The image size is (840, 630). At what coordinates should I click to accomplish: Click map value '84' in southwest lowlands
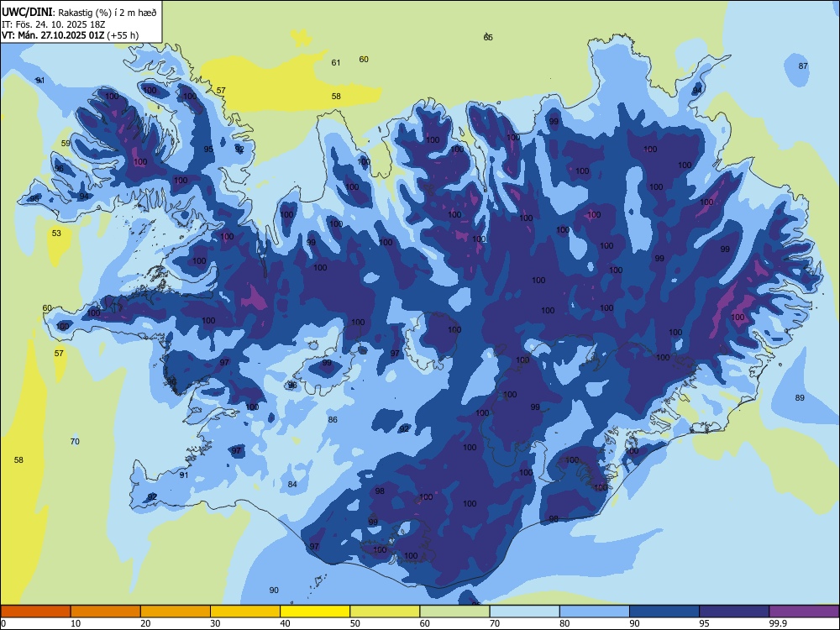pyautogui.click(x=292, y=485)
